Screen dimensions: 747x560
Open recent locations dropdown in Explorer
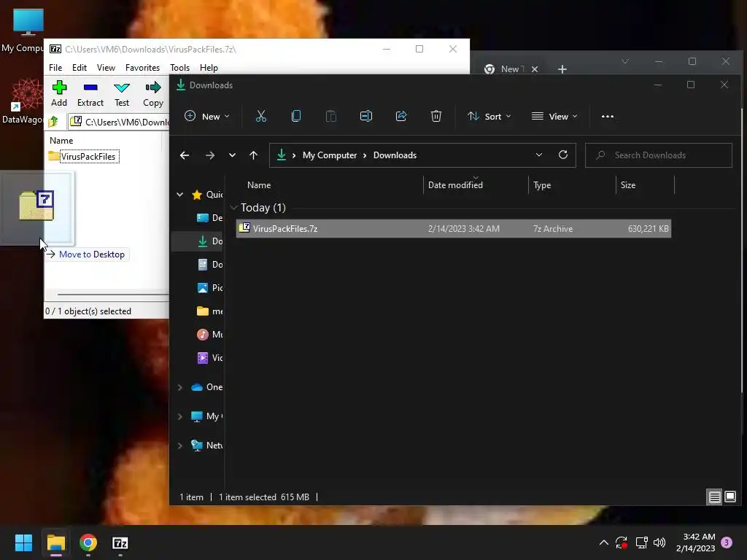[232, 155]
